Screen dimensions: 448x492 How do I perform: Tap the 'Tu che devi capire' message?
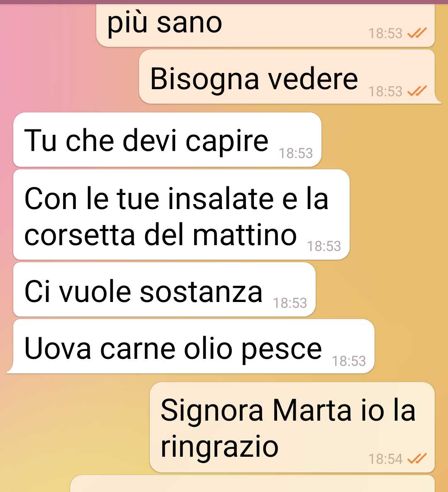click(167, 140)
